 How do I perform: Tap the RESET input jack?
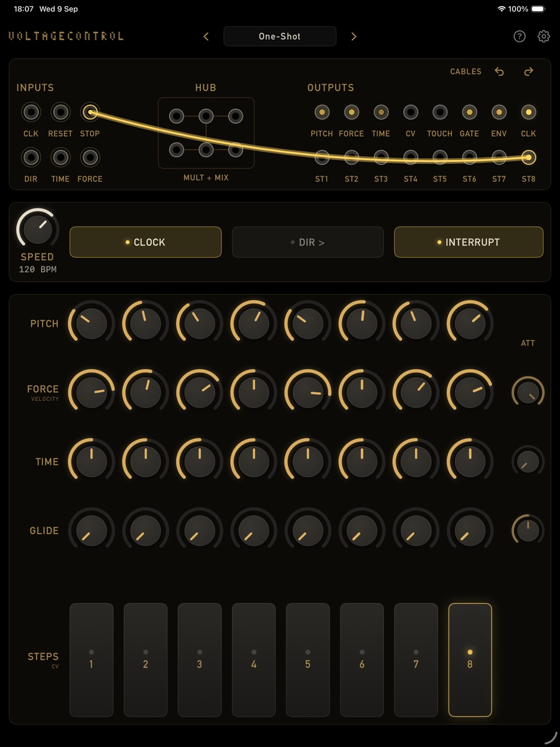click(60, 113)
